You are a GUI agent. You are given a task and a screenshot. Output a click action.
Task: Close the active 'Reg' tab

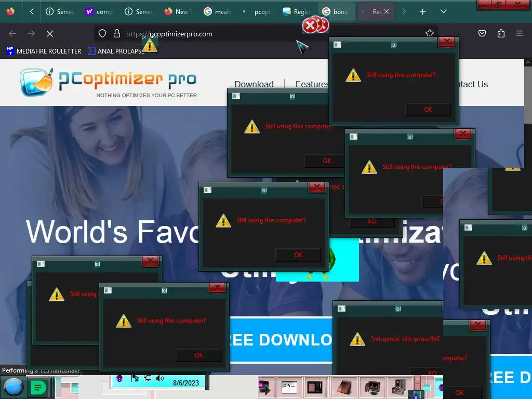point(387,11)
